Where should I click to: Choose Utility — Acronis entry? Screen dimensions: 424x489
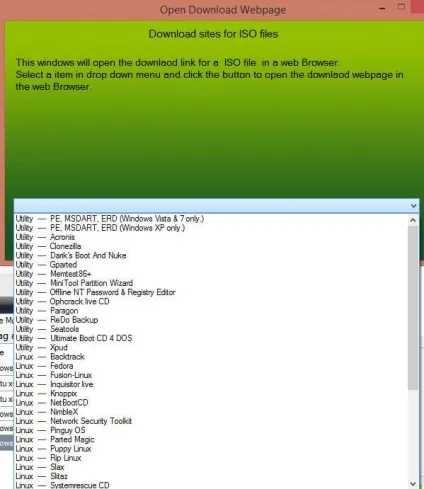[x=211, y=237]
